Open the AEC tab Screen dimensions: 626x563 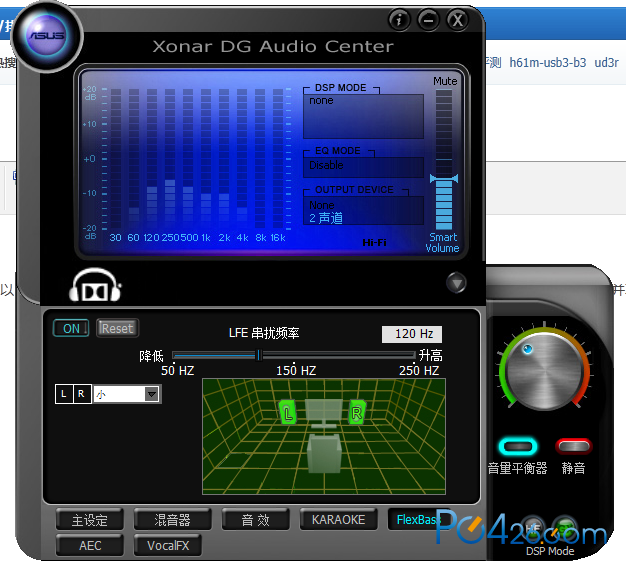pos(90,545)
